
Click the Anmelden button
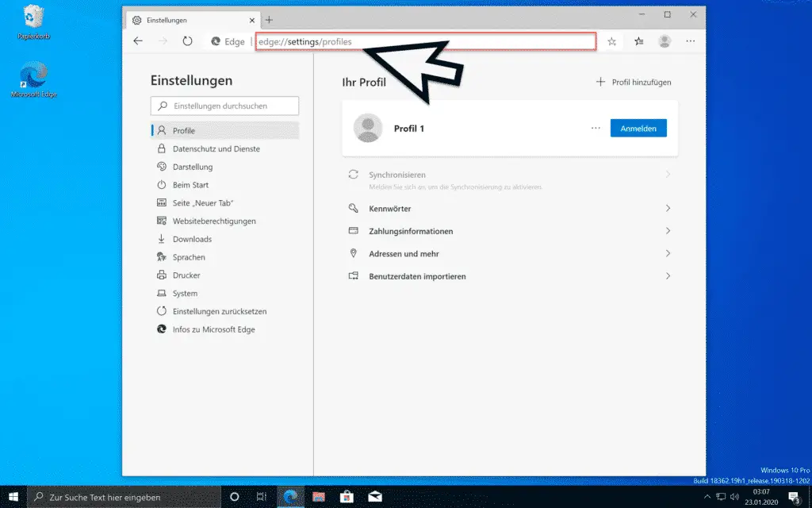click(x=638, y=128)
